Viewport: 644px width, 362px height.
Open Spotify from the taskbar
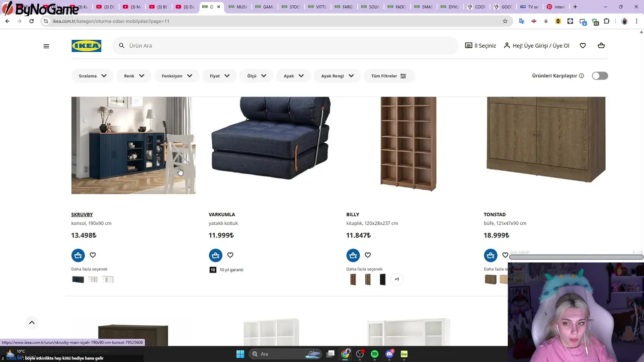click(x=374, y=354)
